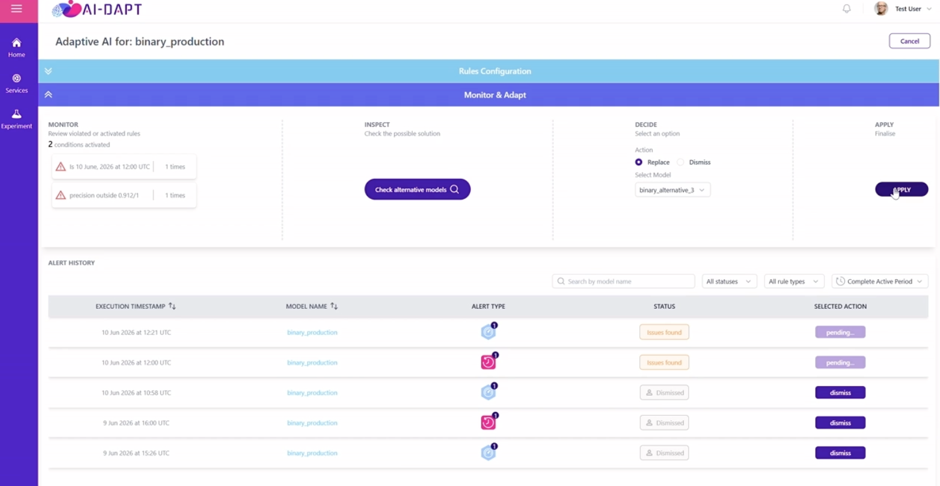Open the All rule types dropdown
The height and width of the screenshot is (486, 940).
point(794,281)
